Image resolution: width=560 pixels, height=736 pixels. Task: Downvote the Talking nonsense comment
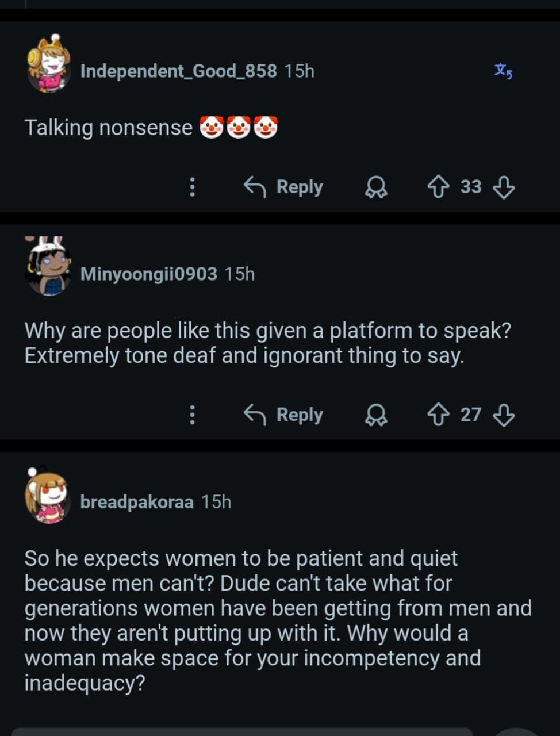pos(504,187)
